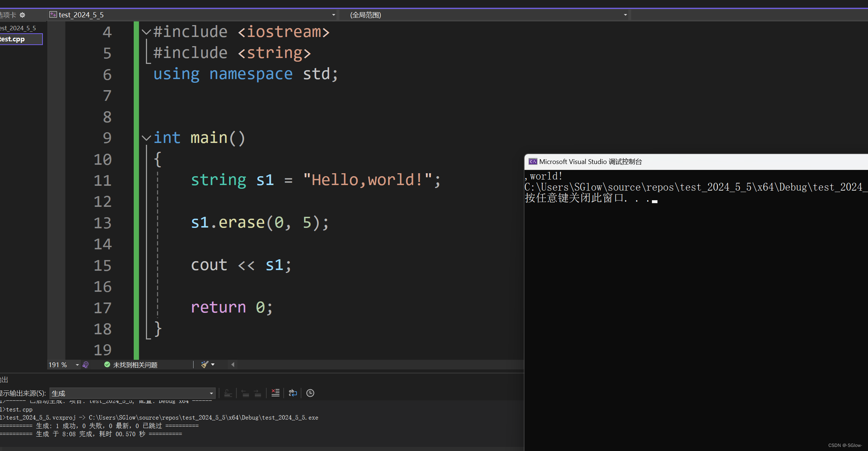Click the IntelliCode suggestions lightbulb icon
This screenshot has width=868, height=451.
pyautogui.click(x=86, y=365)
